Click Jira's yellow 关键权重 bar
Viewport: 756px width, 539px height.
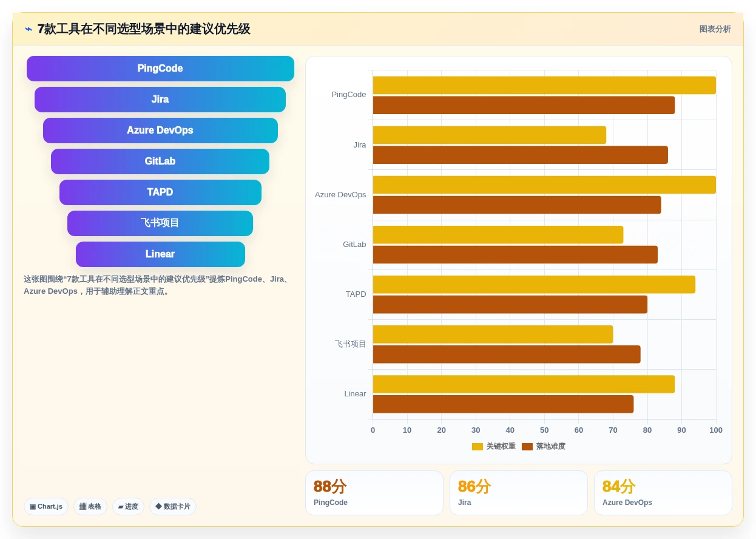point(489,135)
